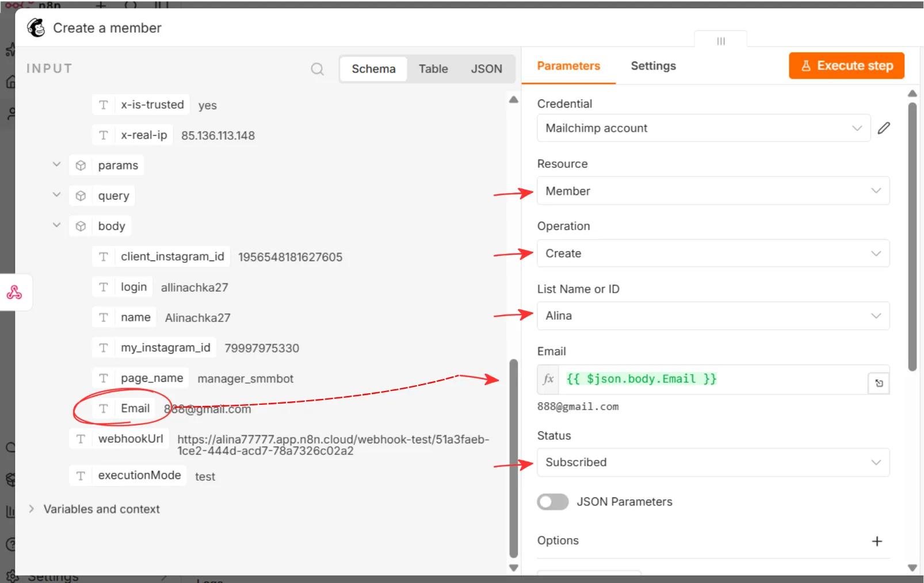
Task: Open the Mailchimp account credential dropdown
Action: 703,128
